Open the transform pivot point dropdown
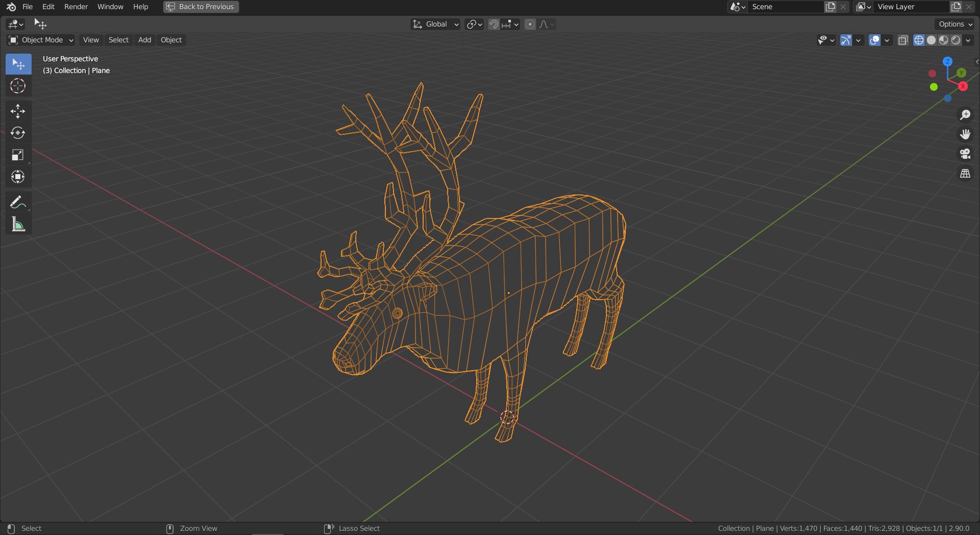Screen dimensions: 980x535 pyautogui.click(x=474, y=24)
